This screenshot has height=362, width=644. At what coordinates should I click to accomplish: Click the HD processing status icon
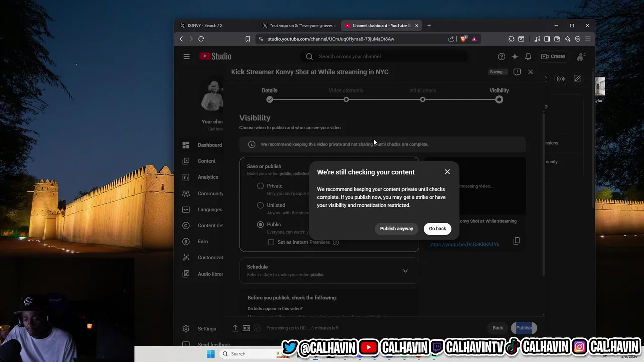[246, 328]
